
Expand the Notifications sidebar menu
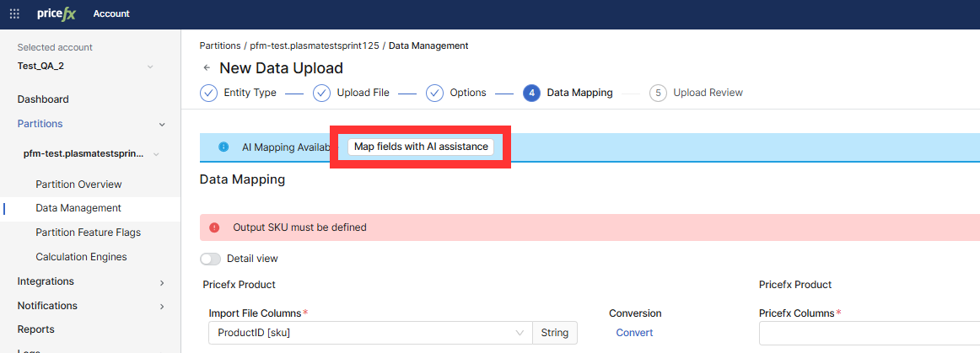coord(162,306)
